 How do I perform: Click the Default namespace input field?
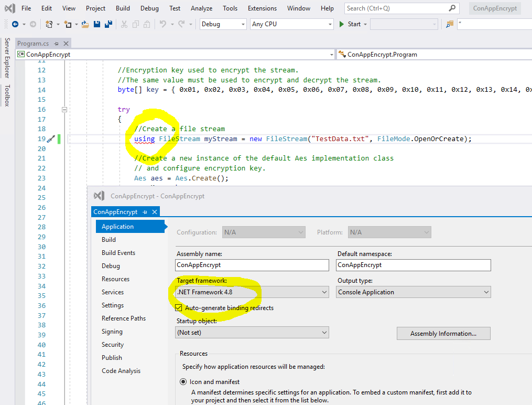[413, 265]
